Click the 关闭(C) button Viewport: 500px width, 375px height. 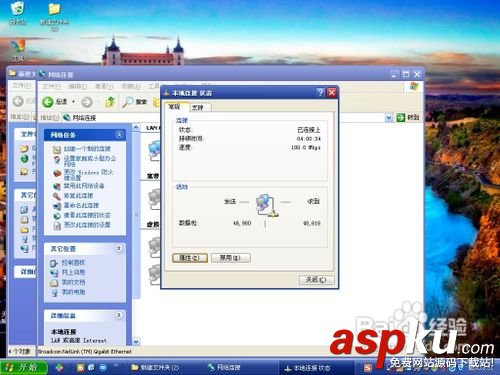[316, 279]
